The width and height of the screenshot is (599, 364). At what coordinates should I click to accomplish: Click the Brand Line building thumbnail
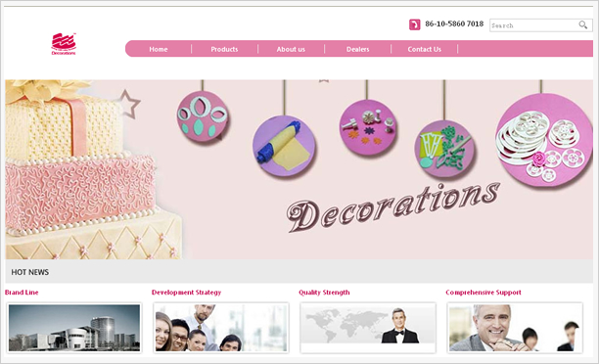tap(74, 328)
